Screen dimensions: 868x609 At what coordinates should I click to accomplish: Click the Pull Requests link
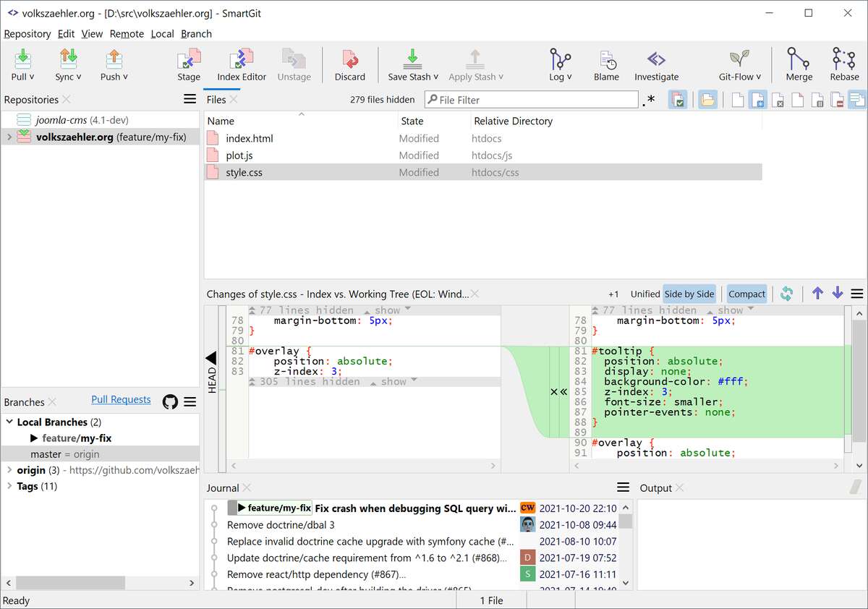coord(121,399)
